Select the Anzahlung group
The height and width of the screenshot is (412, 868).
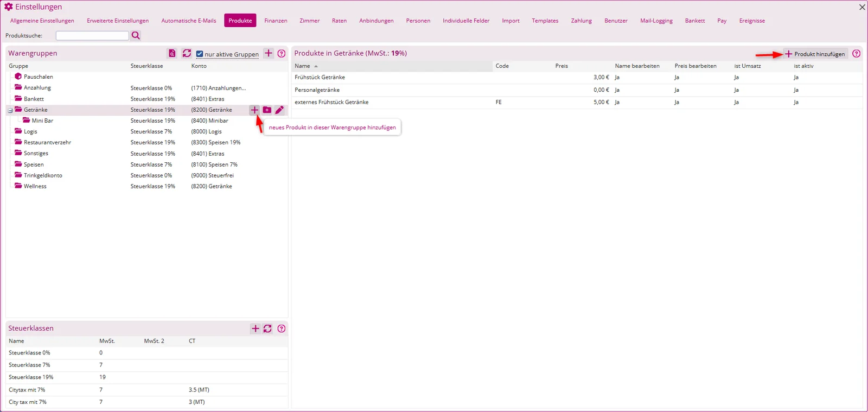pos(146,87)
